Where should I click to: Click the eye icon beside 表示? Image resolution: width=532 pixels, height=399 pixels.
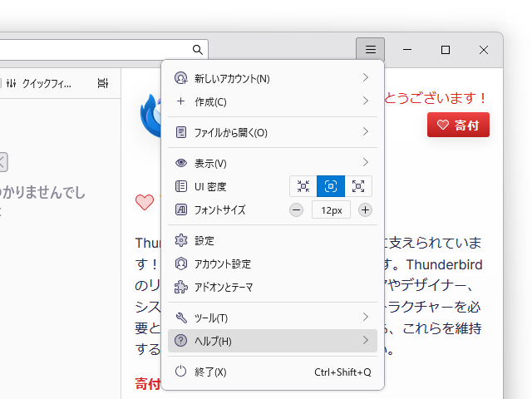(x=181, y=163)
